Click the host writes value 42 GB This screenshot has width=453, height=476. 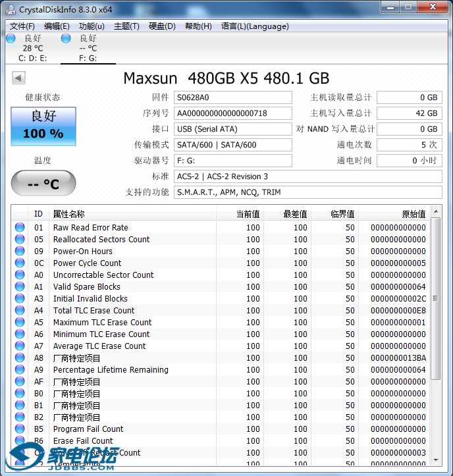coord(410,113)
